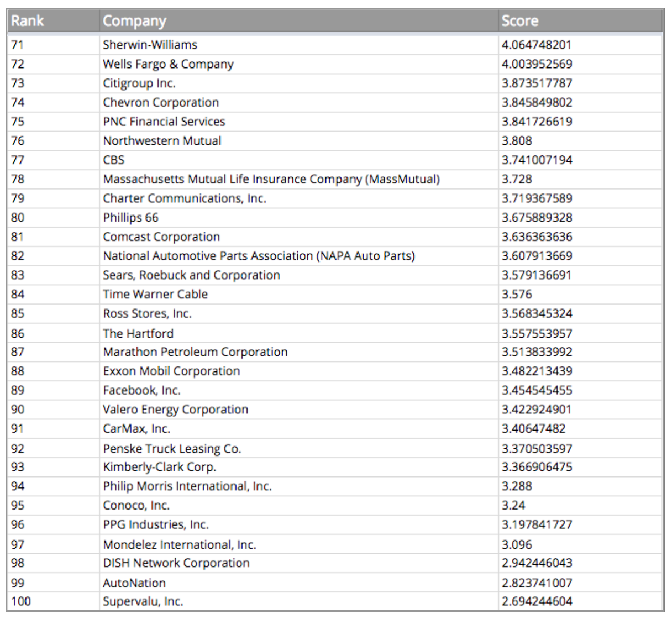672x619 pixels.
Task: Select The Hartford cell
Action: [x=299, y=333]
